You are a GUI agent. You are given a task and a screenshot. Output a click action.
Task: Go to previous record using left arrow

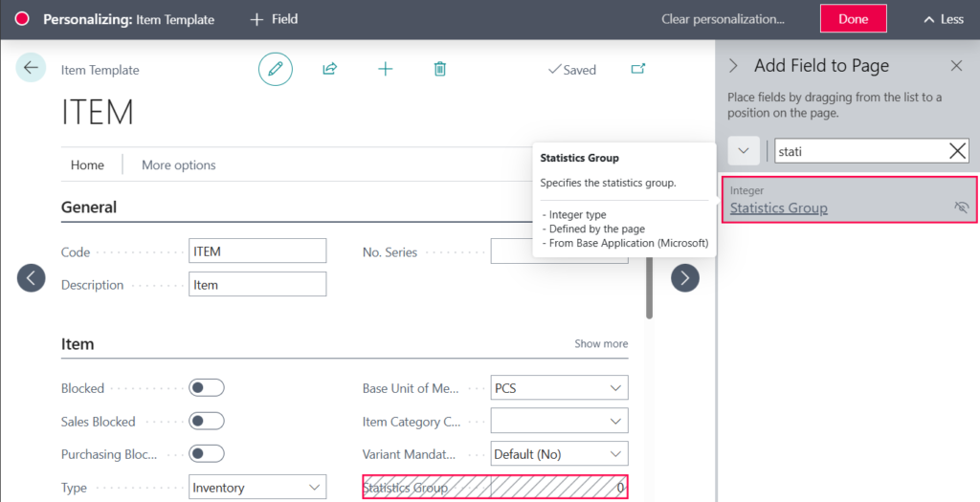[32, 278]
